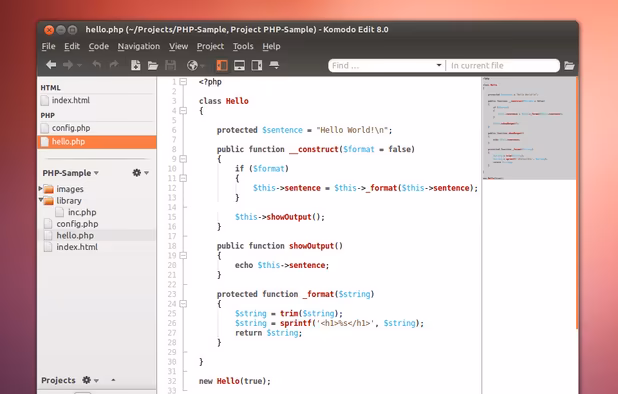This screenshot has width=618, height=394.
Task: Click the toolbox toolbar icon after pane toggles
Action: click(274, 65)
